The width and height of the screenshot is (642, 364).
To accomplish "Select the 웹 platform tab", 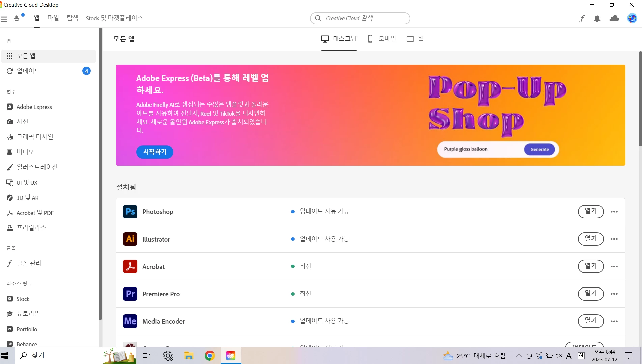I will click(x=415, y=39).
